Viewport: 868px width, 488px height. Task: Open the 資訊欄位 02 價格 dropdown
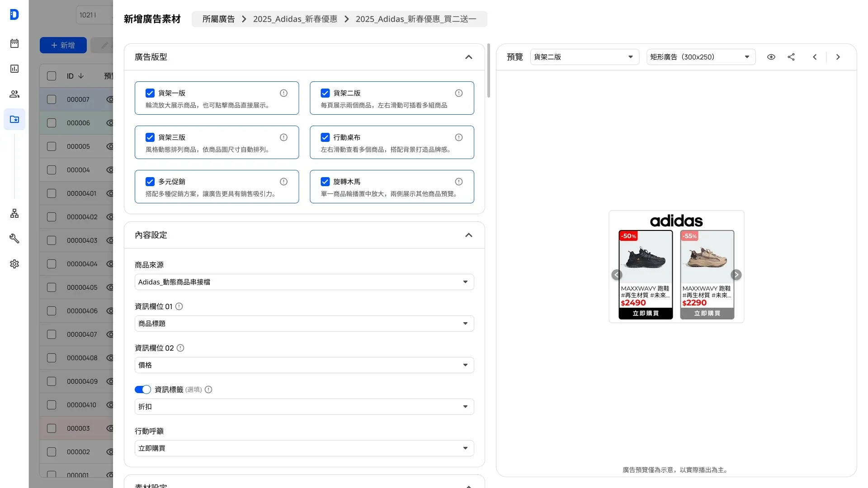[304, 365]
